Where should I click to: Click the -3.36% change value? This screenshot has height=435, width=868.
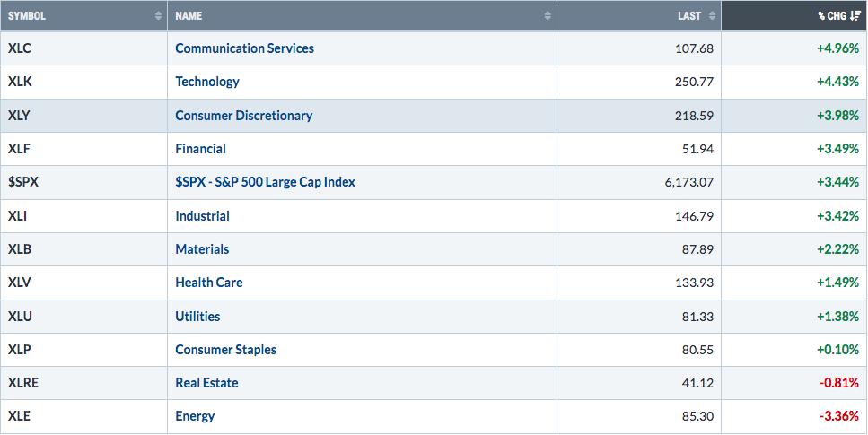[838, 416]
